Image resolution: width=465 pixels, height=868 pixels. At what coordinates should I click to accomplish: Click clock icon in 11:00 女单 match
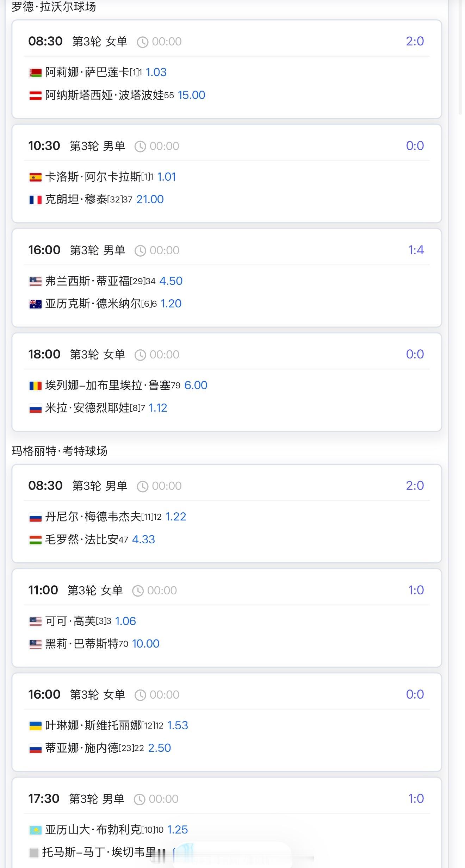click(x=138, y=591)
